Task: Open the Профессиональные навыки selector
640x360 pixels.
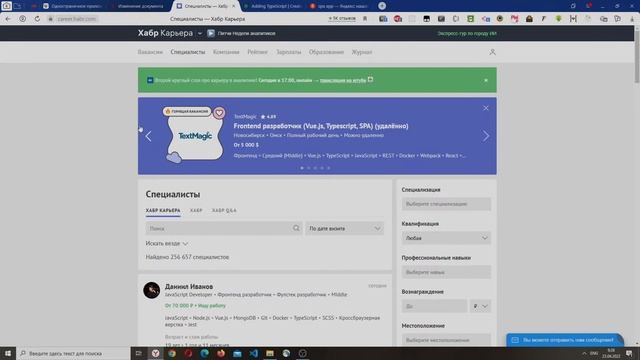Action: coord(446,272)
